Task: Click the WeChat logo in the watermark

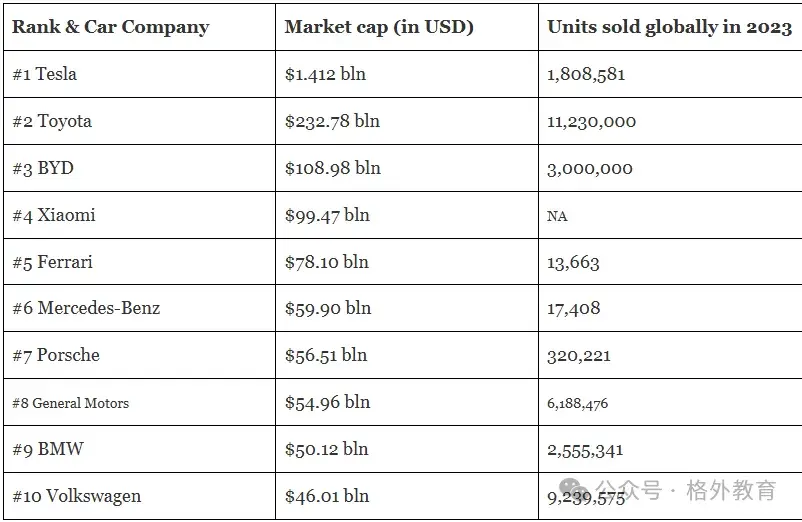Action: [x=574, y=490]
